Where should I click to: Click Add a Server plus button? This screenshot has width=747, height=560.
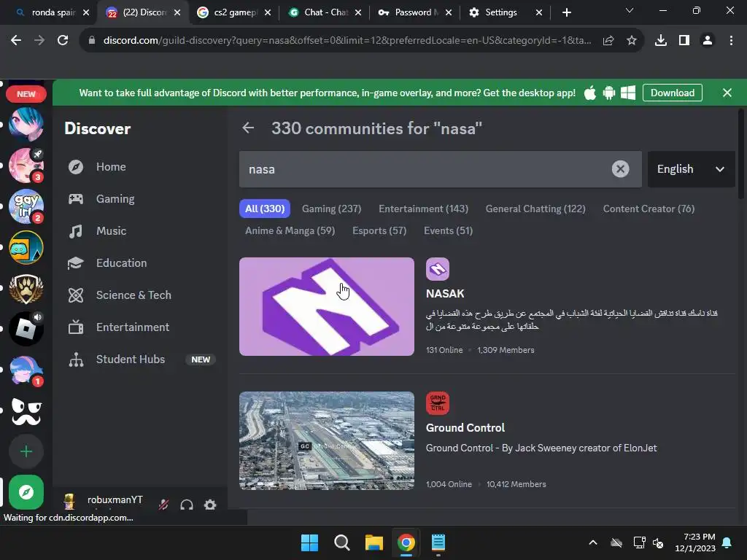[x=26, y=451]
